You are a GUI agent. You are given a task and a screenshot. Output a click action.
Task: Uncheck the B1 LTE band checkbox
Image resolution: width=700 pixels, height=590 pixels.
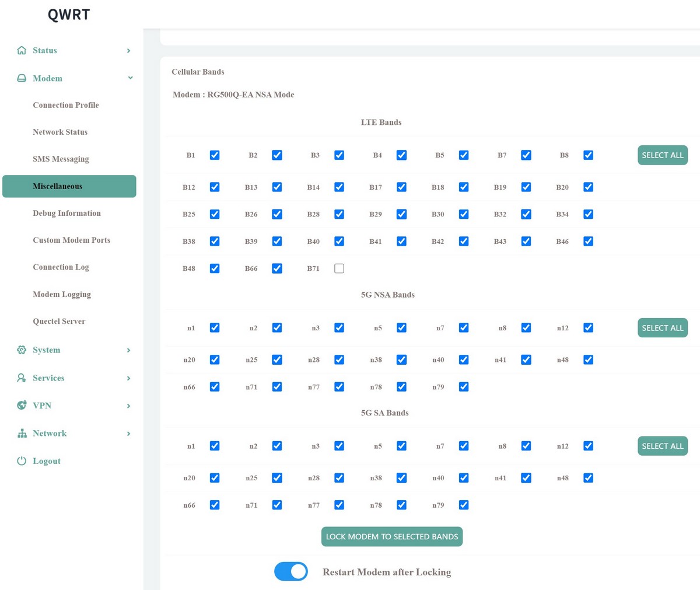[215, 155]
